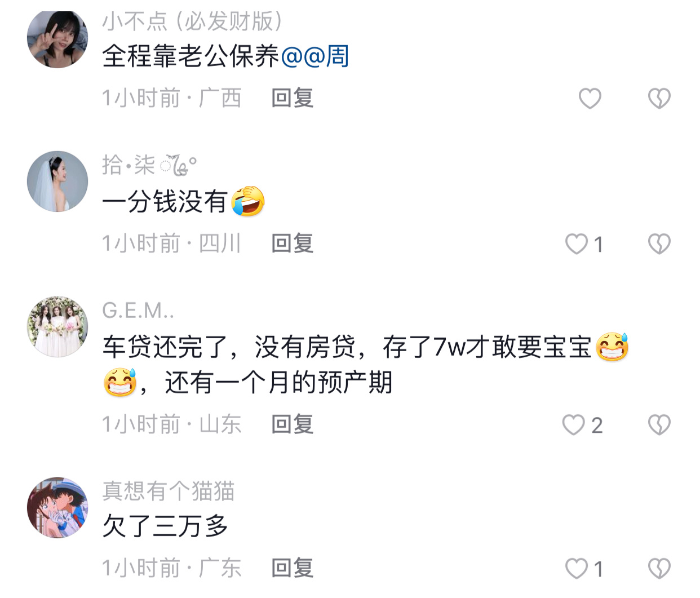This screenshot has height=598, width=700.
Task: Open the bride avatar of 拾·柒
Action: (57, 181)
